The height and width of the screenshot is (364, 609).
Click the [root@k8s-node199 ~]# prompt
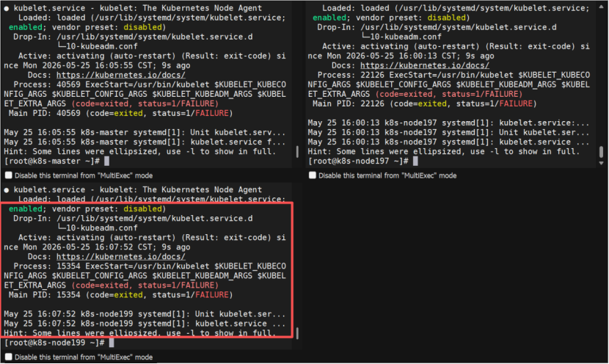click(54, 343)
